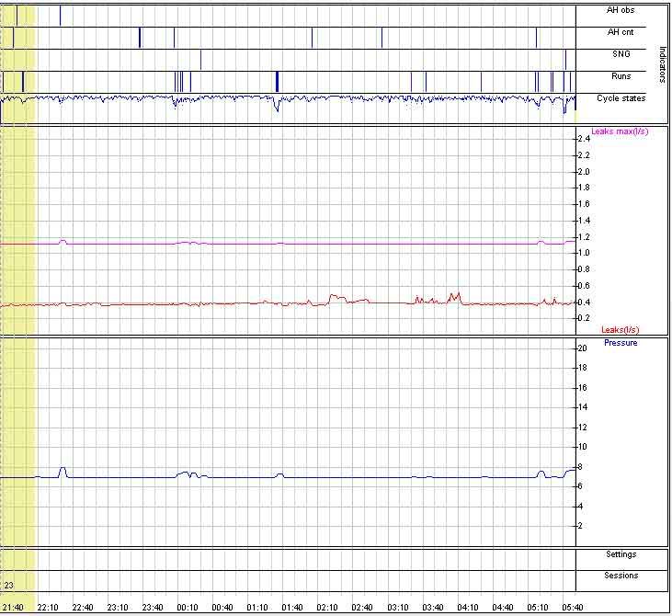Open the Sessions row label
The image size is (672, 616).
(x=621, y=576)
